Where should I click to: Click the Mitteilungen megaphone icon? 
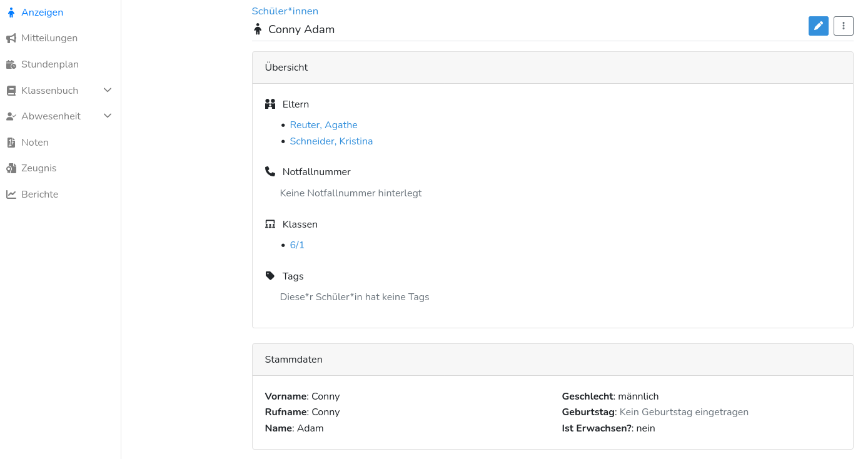coord(11,39)
